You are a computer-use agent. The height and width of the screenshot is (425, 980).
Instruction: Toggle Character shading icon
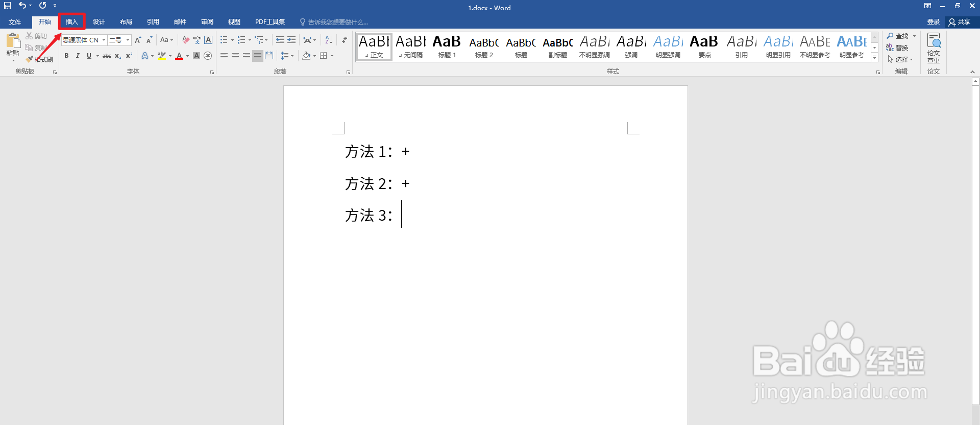click(197, 56)
